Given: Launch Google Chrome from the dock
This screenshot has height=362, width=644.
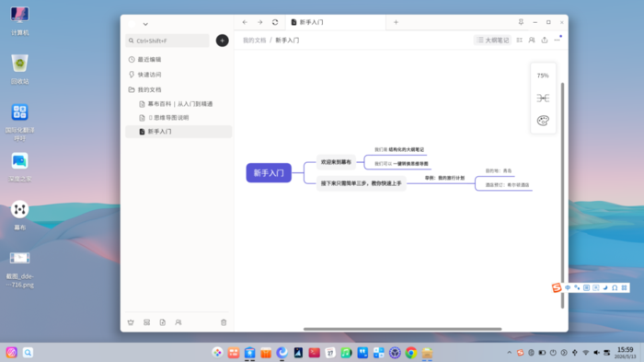Looking at the screenshot, I should [411, 353].
